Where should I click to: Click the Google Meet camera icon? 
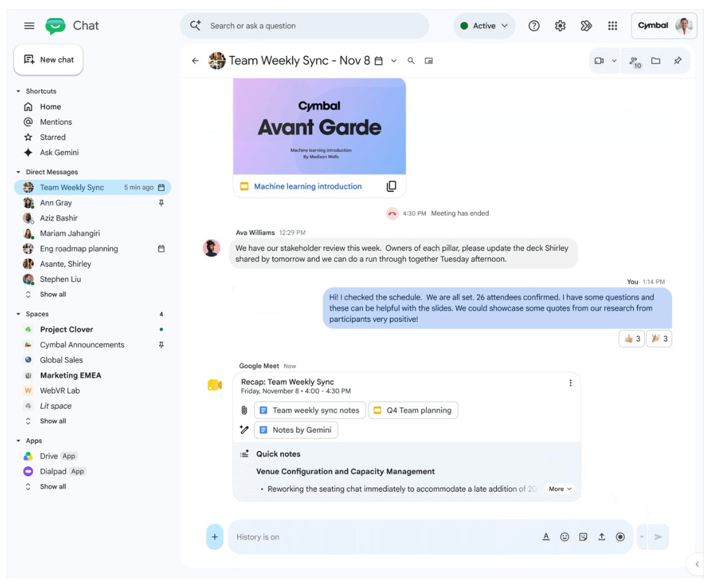(x=215, y=385)
